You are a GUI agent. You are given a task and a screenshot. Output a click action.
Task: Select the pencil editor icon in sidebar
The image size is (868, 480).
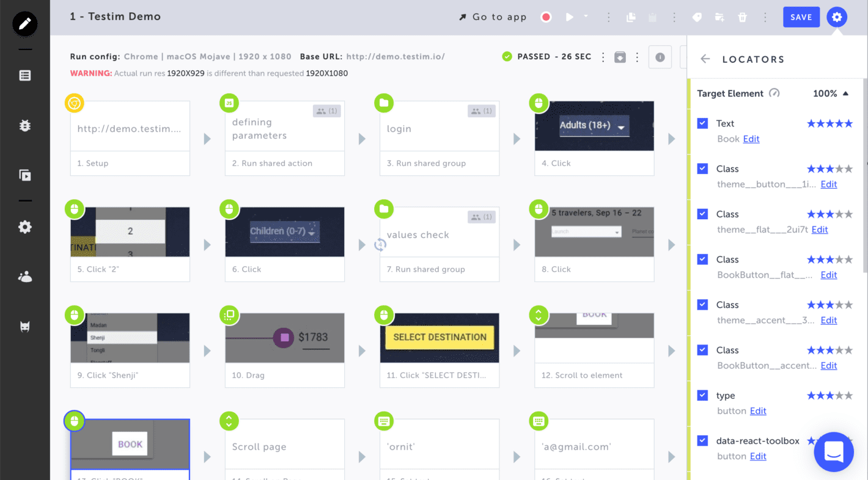(x=24, y=24)
